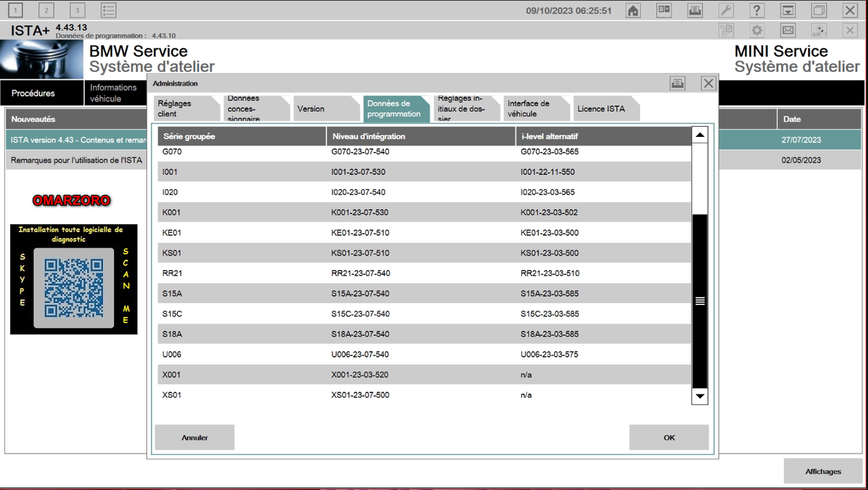Select the Procédures tab in main window
This screenshot has width=868, height=490.
tap(41, 93)
